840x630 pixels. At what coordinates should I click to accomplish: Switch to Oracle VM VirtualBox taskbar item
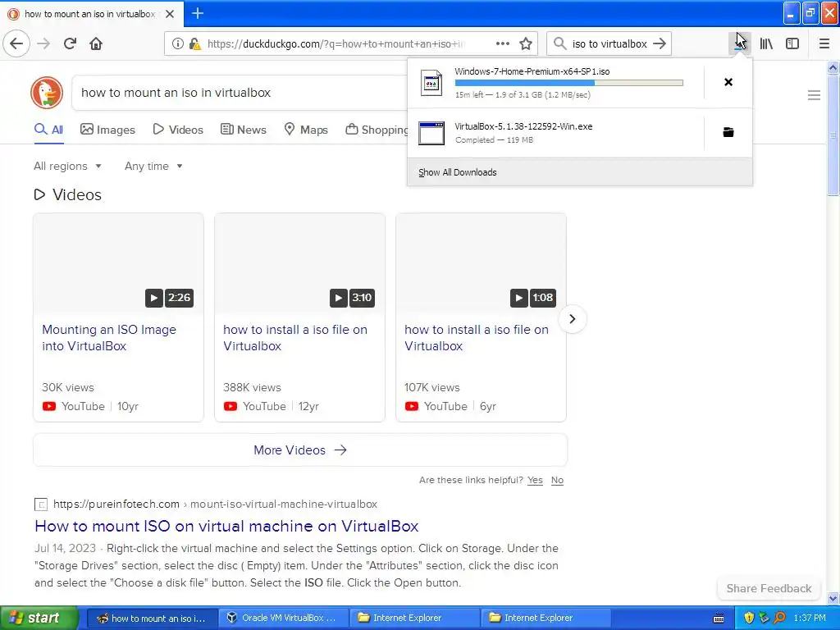pos(283,619)
